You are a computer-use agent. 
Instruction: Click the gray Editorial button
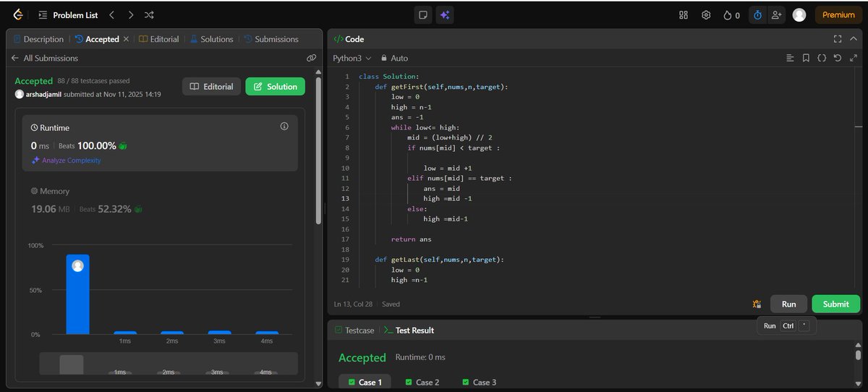pos(211,86)
